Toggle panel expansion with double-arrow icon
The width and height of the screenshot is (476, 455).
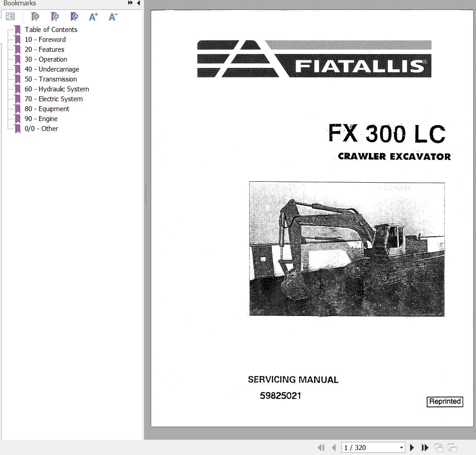tap(130, 3)
